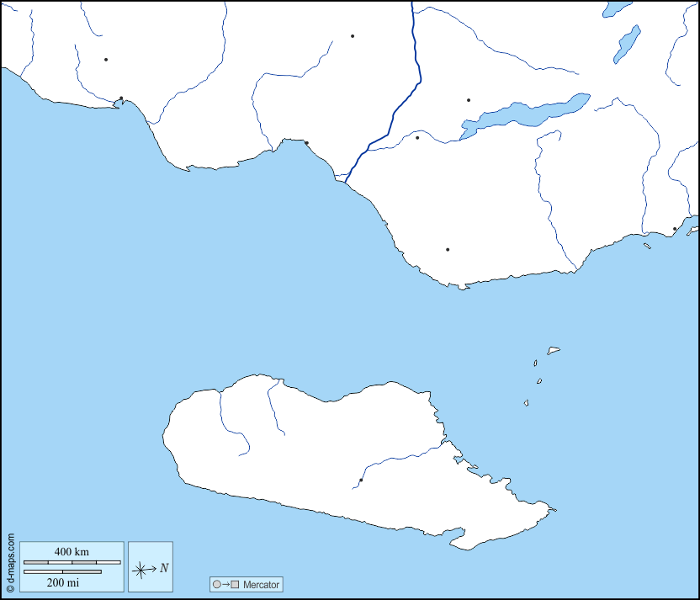700x600 pixels.
Task: Click the city dot nearest the top-left corner
Action: 106,60
